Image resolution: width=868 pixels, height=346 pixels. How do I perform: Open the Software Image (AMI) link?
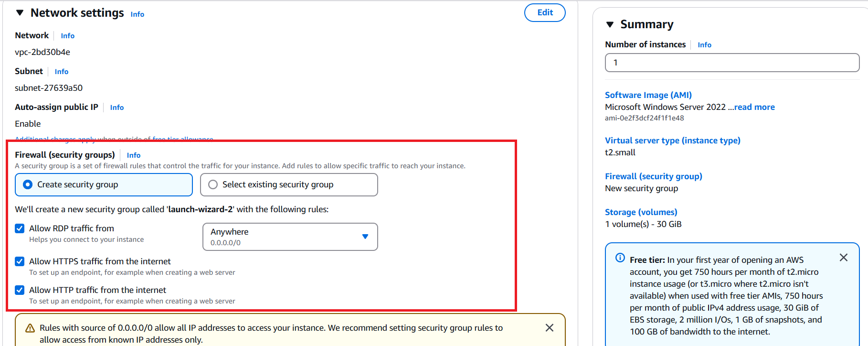tap(648, 95)
